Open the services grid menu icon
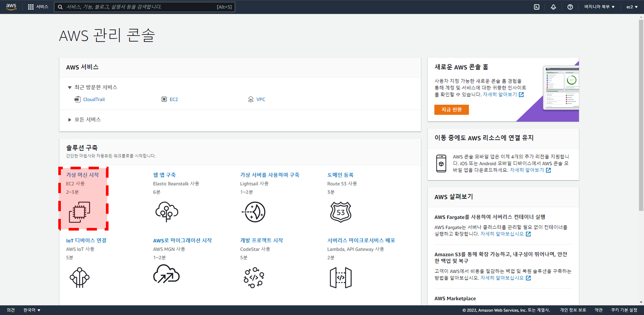This screenshot has height=315, width=644. click(31, 7)
